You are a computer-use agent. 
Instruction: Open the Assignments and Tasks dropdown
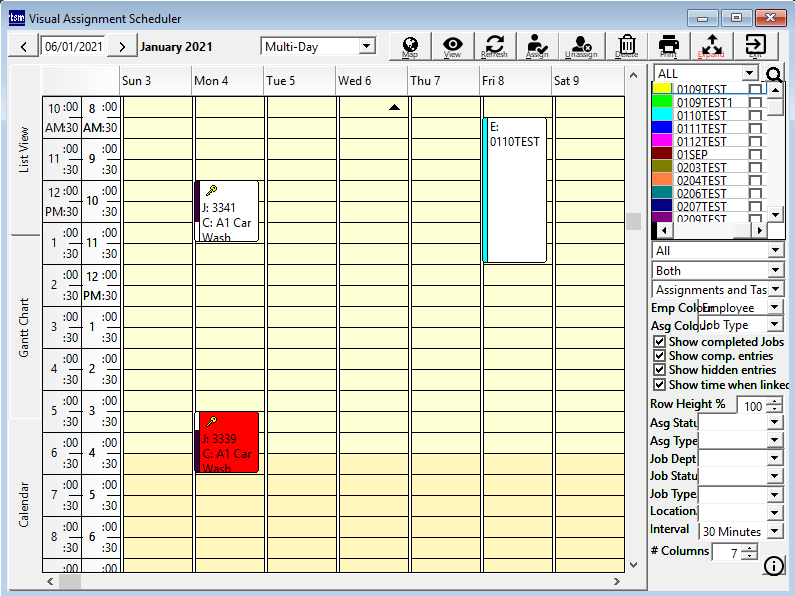pyautogui.click(x=775, y=290)
